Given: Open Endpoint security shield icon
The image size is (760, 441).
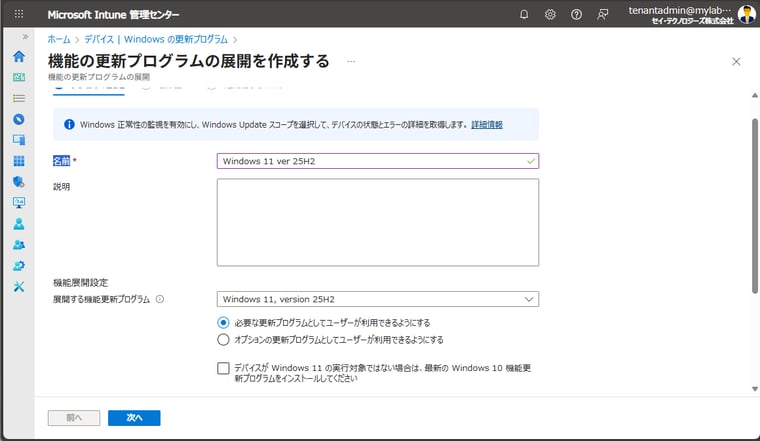Looking at the screenshot, I should (18, 182).
